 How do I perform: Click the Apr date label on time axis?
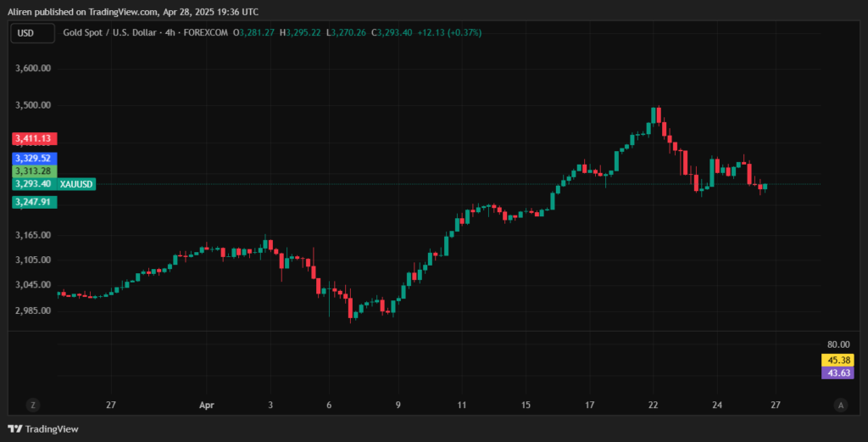point(207,406)
